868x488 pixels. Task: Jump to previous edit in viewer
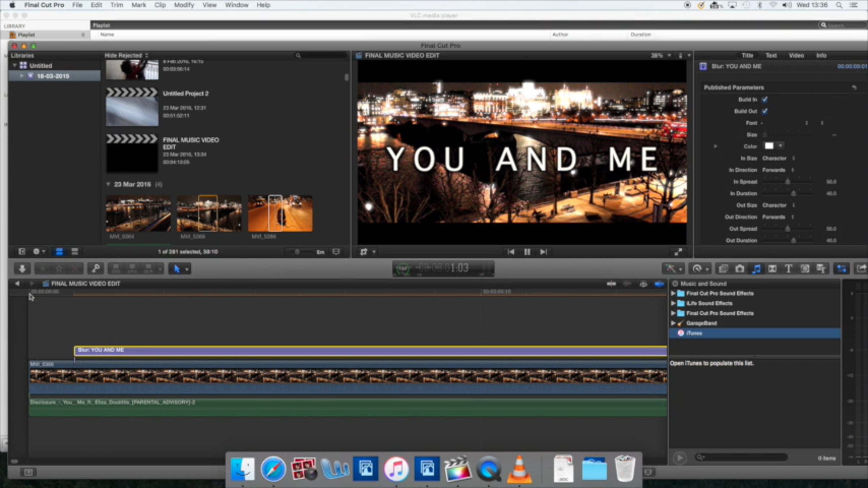pyautogui.click(x=511, y=252)
